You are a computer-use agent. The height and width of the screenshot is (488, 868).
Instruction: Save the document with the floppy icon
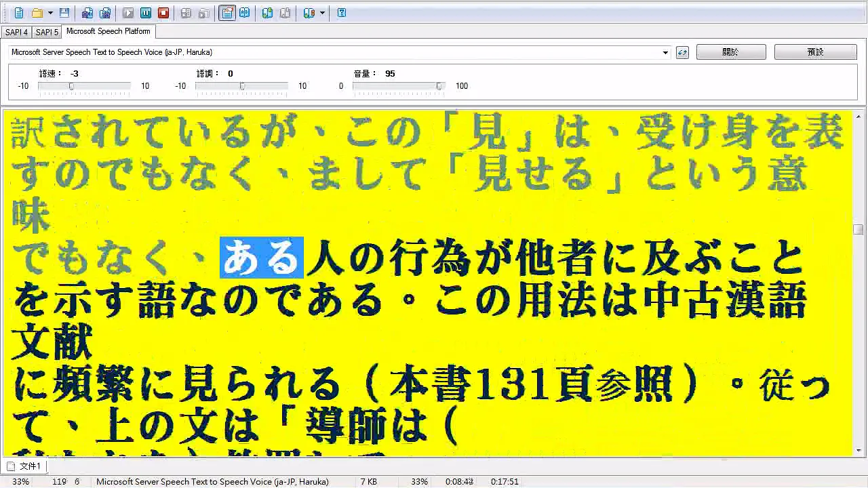tap(64, 13)
